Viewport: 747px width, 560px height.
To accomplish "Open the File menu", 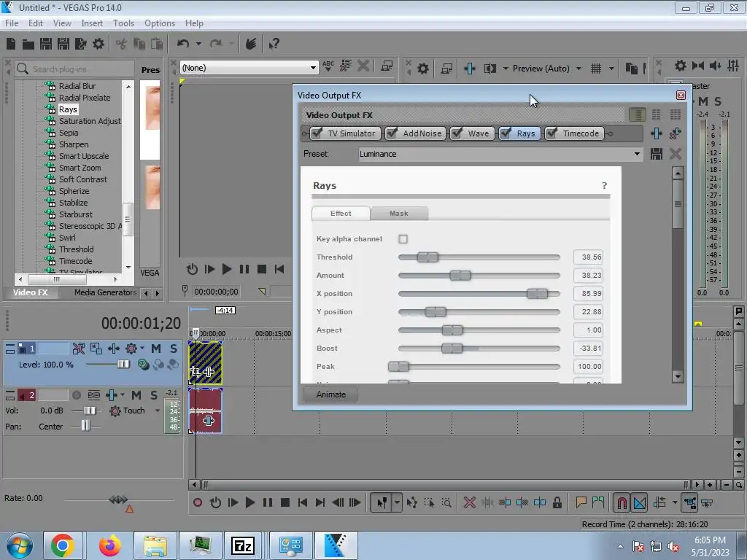I will pos(12,23).
